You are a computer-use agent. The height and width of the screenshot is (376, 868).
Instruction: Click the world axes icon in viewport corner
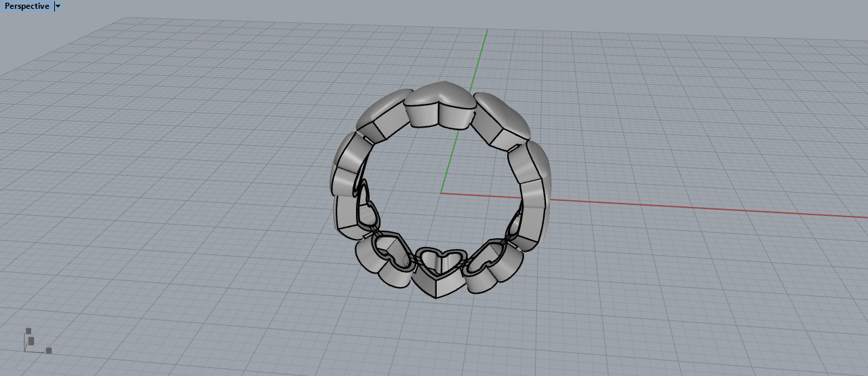[37, 341]
